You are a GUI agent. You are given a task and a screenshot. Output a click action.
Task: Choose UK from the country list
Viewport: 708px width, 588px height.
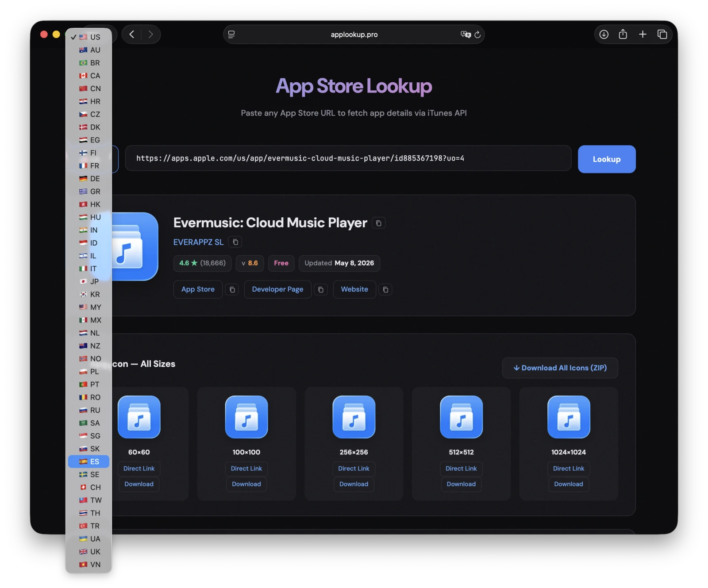[x=89, y=552]
